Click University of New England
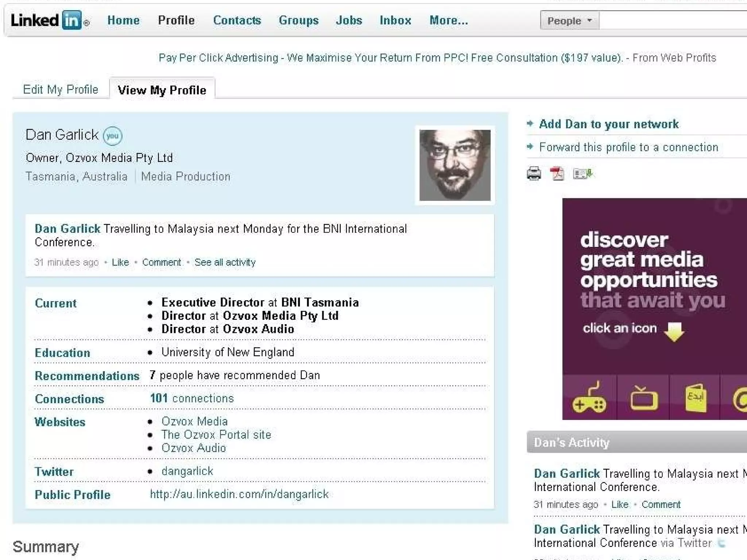 (x=228, y=352)
